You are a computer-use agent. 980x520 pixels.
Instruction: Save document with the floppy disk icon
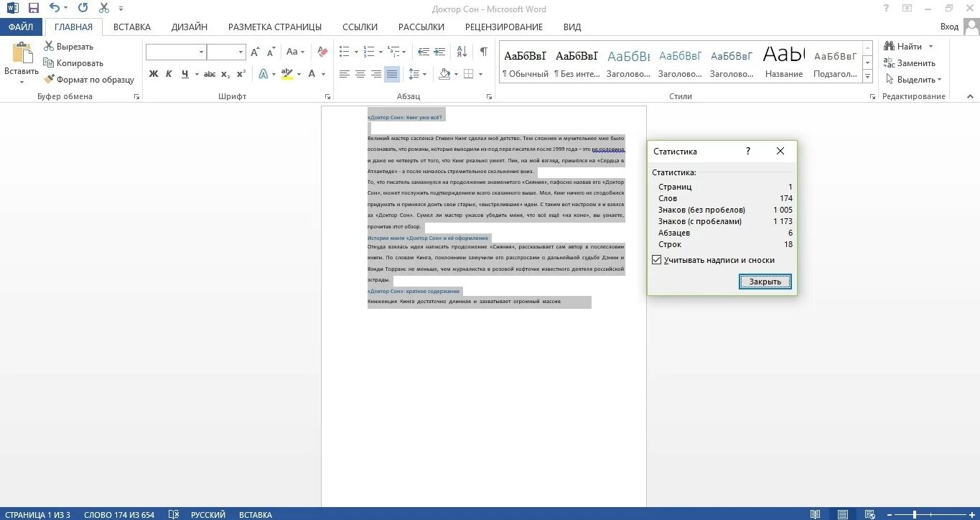point(33,9)
